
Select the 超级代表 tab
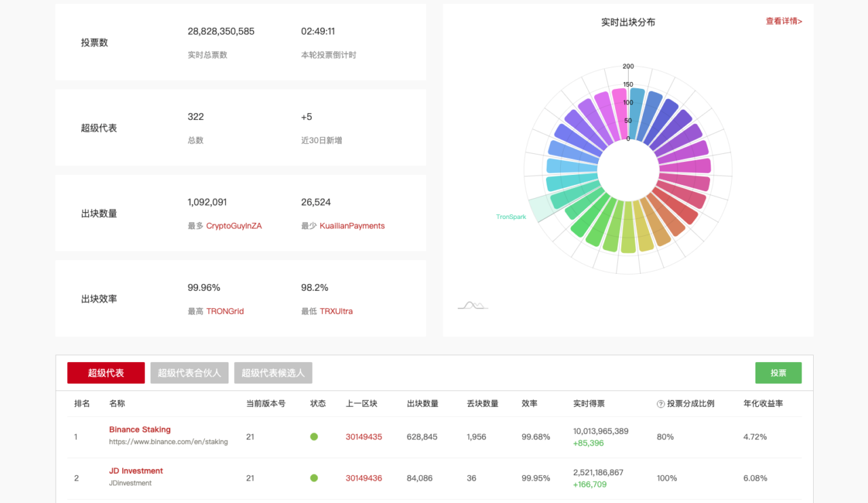(x=106, y=372)
